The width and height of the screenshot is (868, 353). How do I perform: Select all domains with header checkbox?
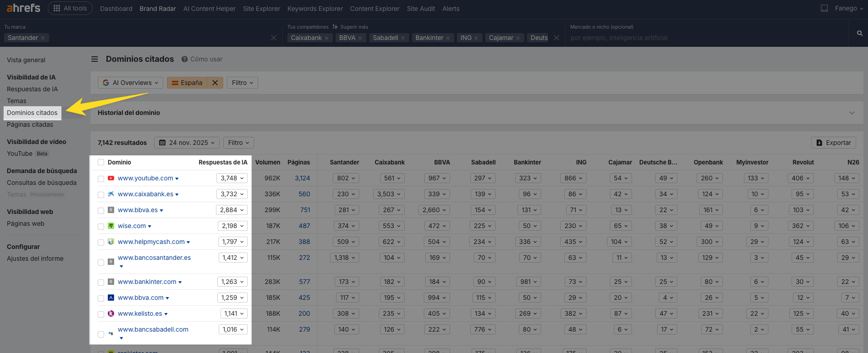click(x=101, y=163)
